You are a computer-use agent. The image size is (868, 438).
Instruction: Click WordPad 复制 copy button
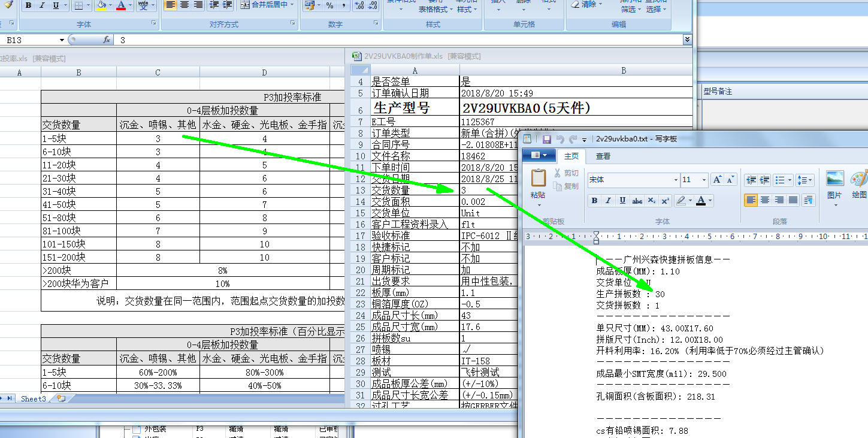tap(565, 186)
